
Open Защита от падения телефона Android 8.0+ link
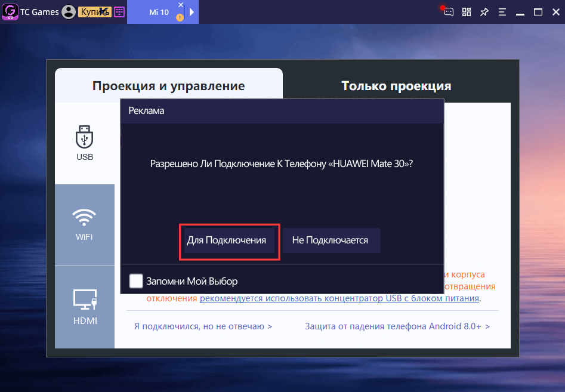click(397, 326)
